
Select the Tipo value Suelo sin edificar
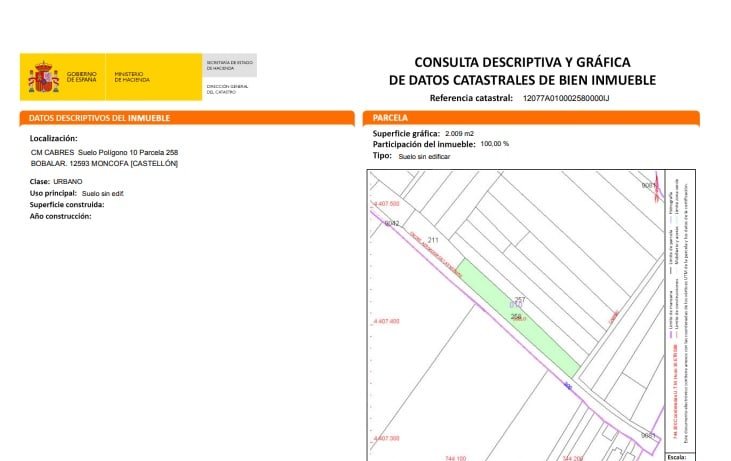point(424,157)
